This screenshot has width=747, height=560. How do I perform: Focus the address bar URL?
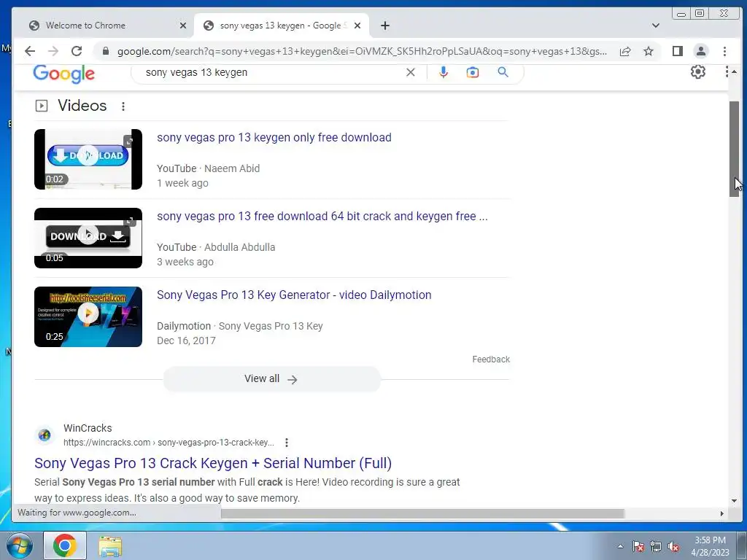(362, 52)
